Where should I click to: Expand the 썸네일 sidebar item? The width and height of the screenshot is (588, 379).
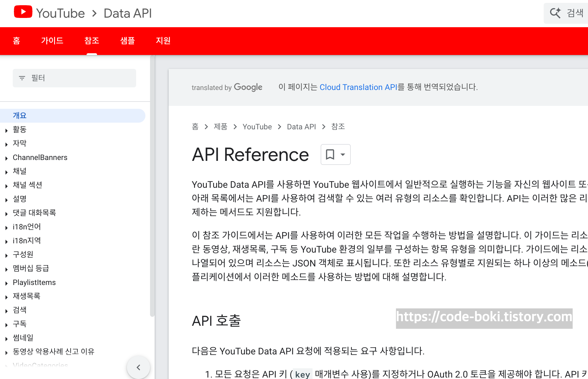pyautogui.click(x=6, y=339)
